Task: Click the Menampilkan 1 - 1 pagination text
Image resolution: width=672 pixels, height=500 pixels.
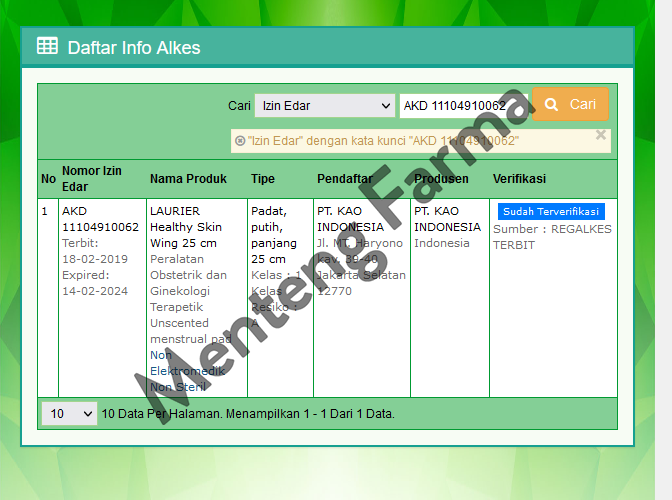Action: [x=248, y=413]
